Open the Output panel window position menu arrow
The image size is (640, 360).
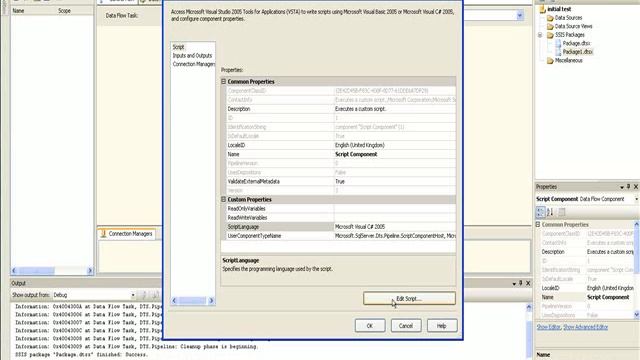click(x=514, y=283)
